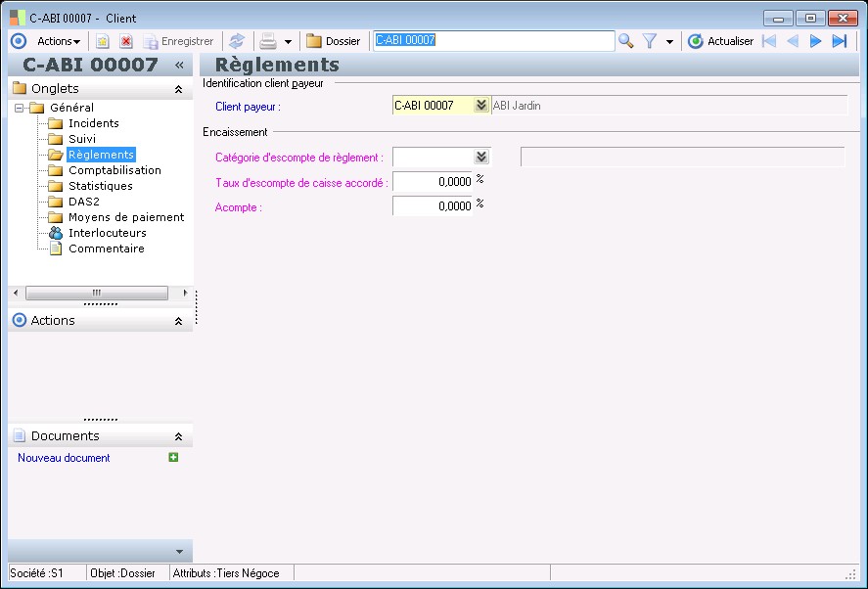Click the refresh arrows toolbar icon
The height and width of the screenshot is (589, 868).
(x=237, y=41)
